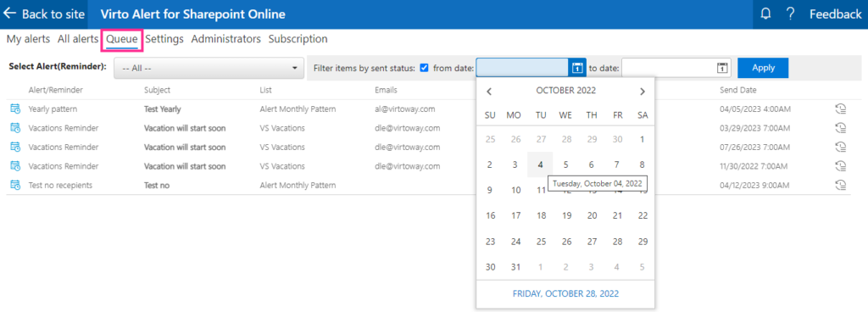Click email 'al@virtoway.com'
The height and width of the screenshot is (312, 868).
point(404,109)
